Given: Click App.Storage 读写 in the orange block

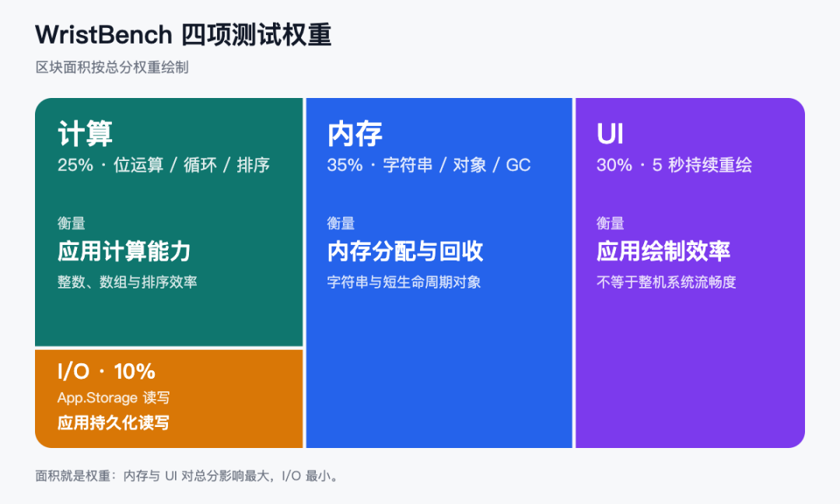Looking at the screenshot, I should pyautogui.click(x=114, y=397).
